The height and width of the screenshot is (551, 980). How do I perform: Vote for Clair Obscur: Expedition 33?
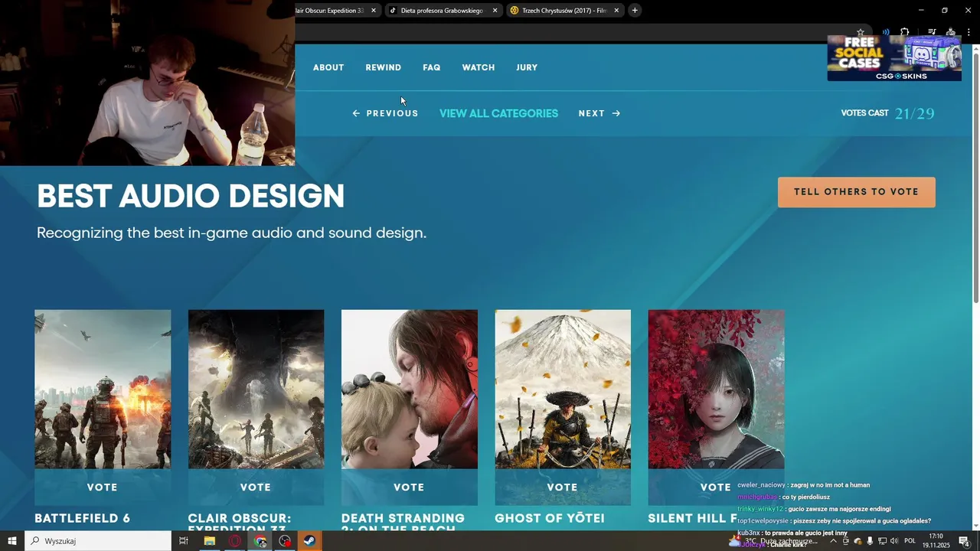tap(256, 487)
